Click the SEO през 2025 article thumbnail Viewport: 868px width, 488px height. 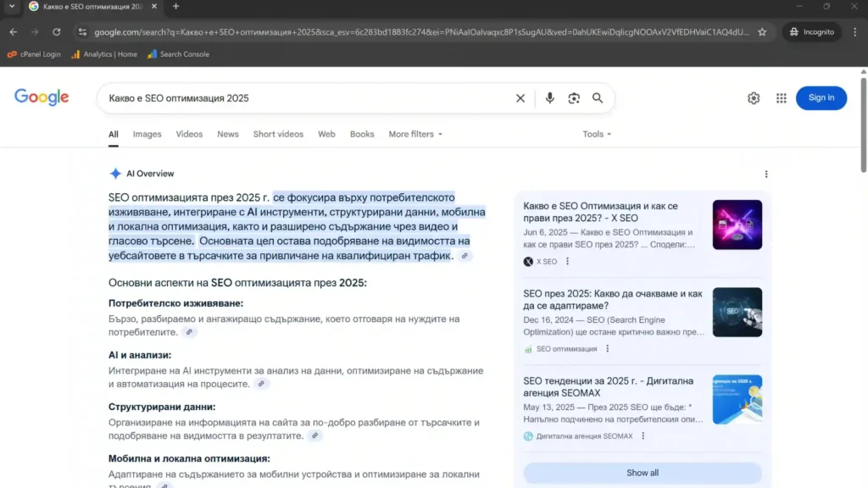pyautogui.click(x=737, y=312)
